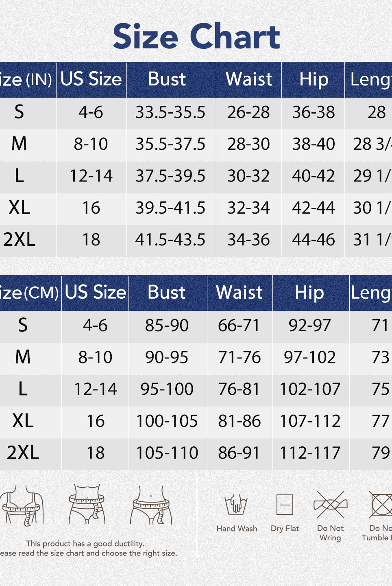
Task: Select the Waist header in centimeter table
Action: click(x=240, y=293)
